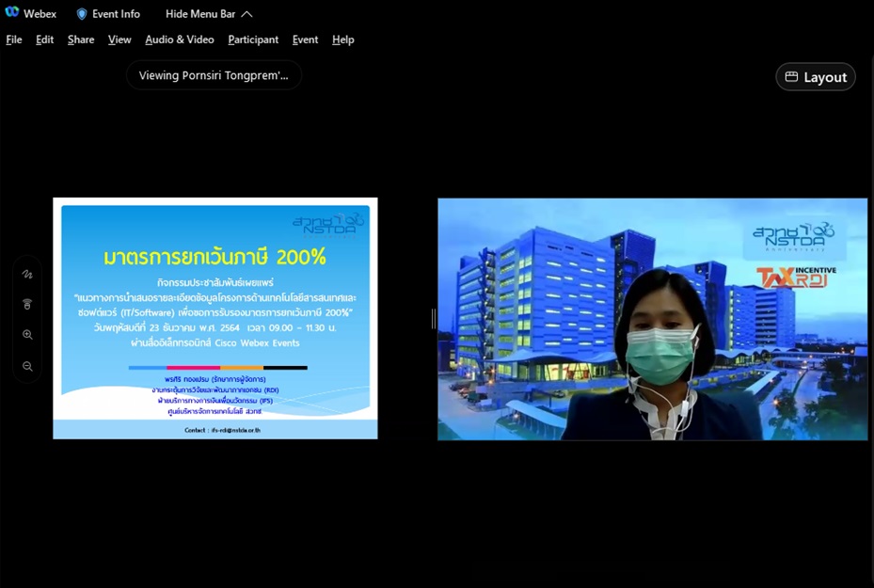Click contact email ifs-rdi@nstda.or.th on slide
Viewport: 874px width, 588px height.
pos(236,430)
